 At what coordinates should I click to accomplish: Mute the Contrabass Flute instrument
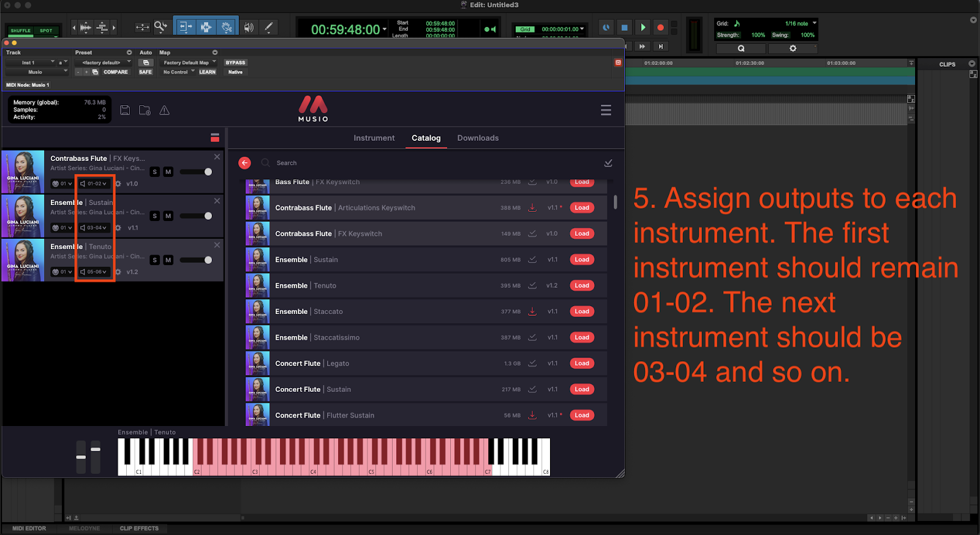click(168, 172)
